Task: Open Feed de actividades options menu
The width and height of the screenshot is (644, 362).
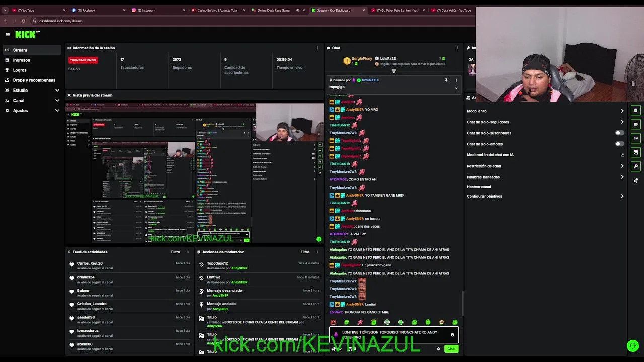Action: [188, 252]
